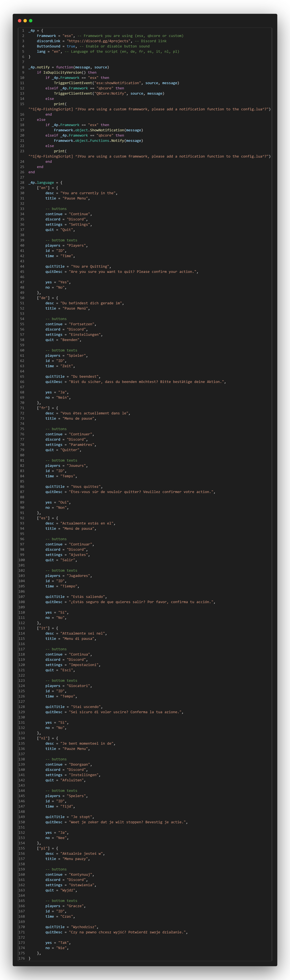Click the red close dot
290x980 pixels.
[x=20, y=21]
